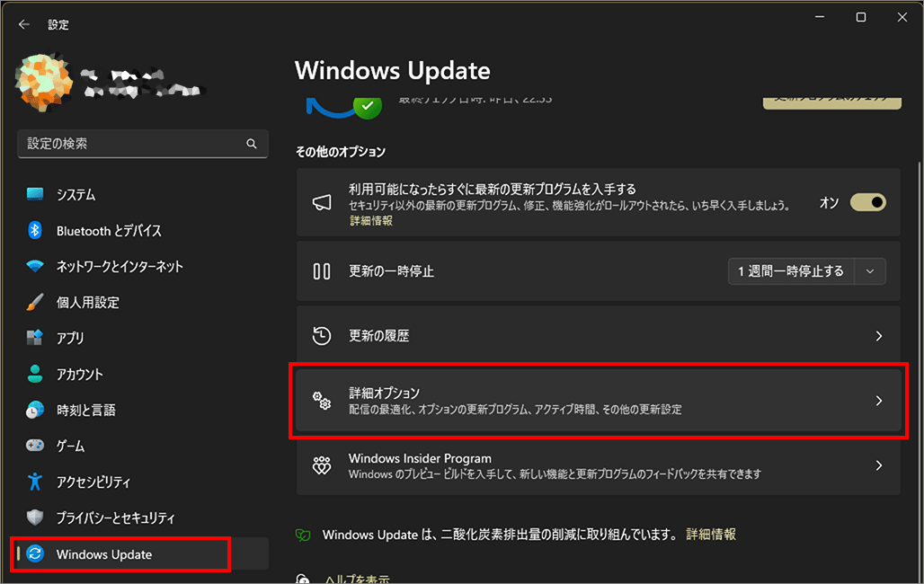Screen dimensions: 924x584
Task: Click the 更新の履歴 history clock icon
Action: click(x=322, y=336)
